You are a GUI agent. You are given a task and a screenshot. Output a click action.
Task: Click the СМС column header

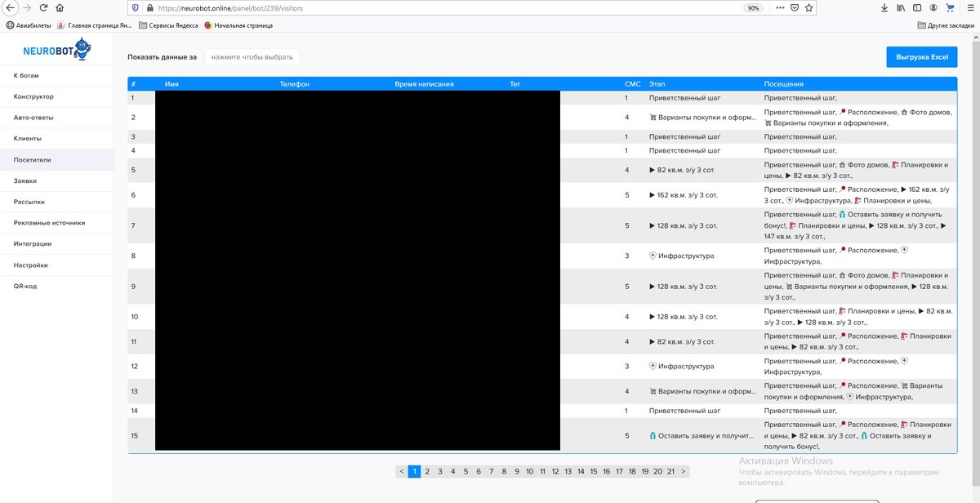point(632,84)
